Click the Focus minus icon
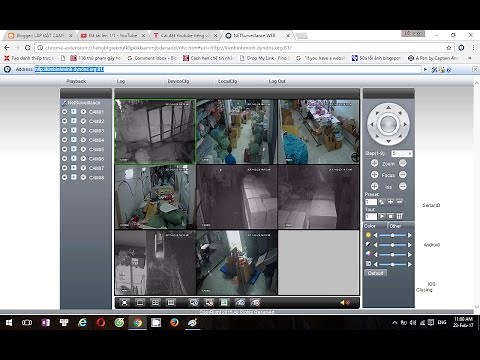Viewport: 480px width, 360px height. 403,175
